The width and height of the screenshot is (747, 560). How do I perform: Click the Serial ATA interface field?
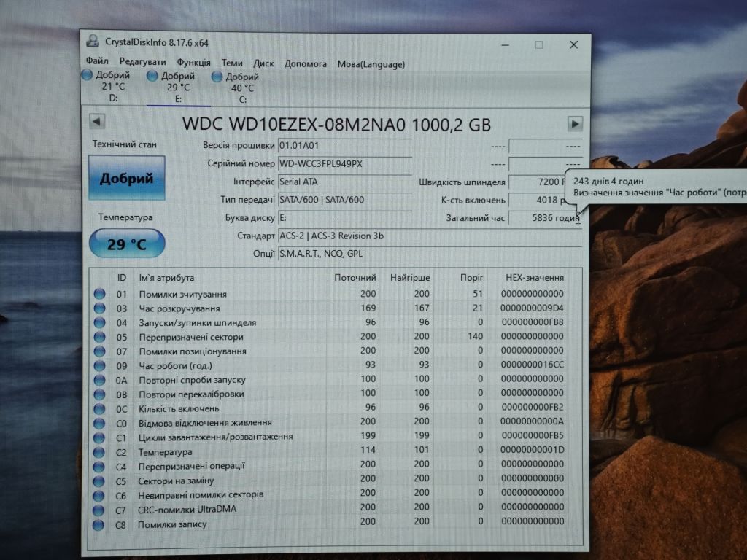tap(344, 182)
